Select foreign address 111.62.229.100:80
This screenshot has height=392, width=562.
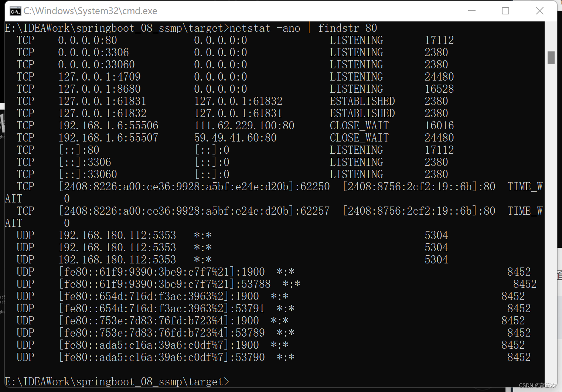click(x=244, y=126)
